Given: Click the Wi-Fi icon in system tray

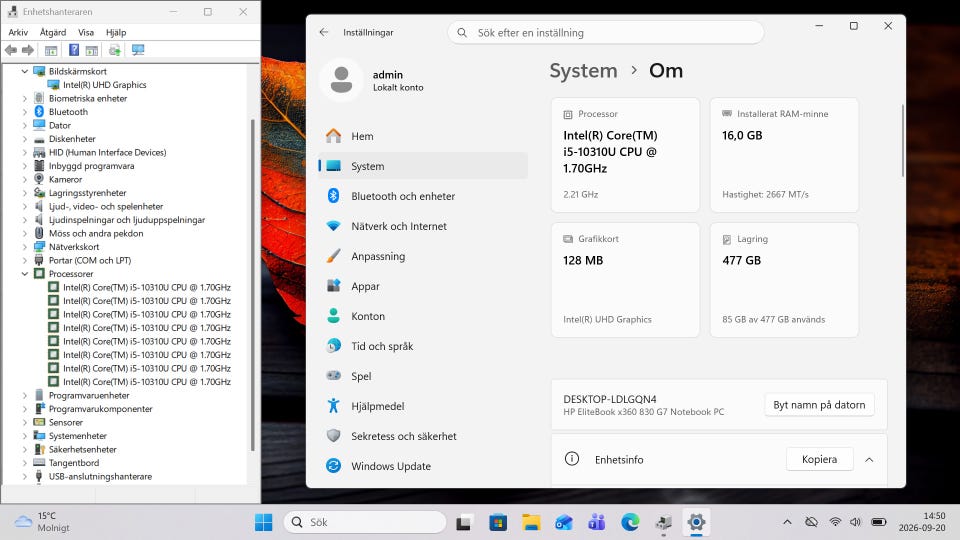Looking at the screenshot, I should pos(835,522).
